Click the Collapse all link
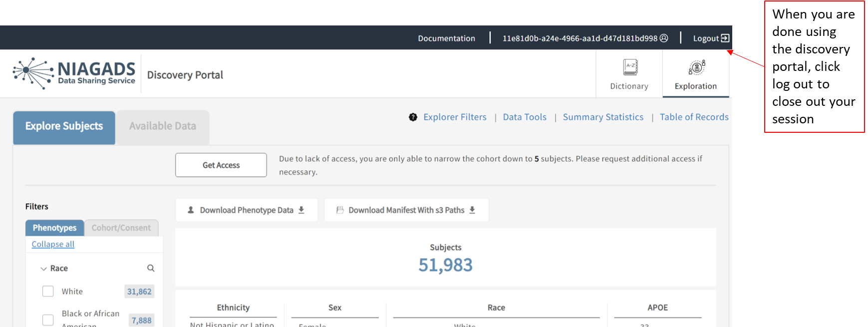 [53, 244]
